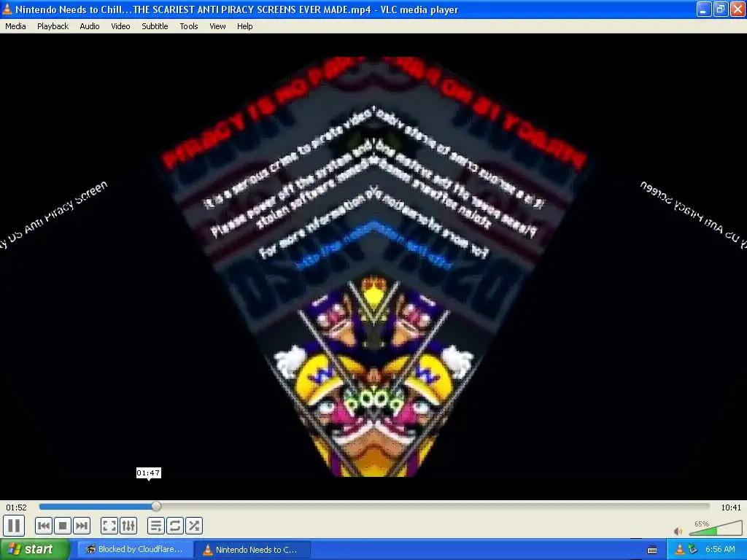Click the network tray icon beside clock

(693, 549)
